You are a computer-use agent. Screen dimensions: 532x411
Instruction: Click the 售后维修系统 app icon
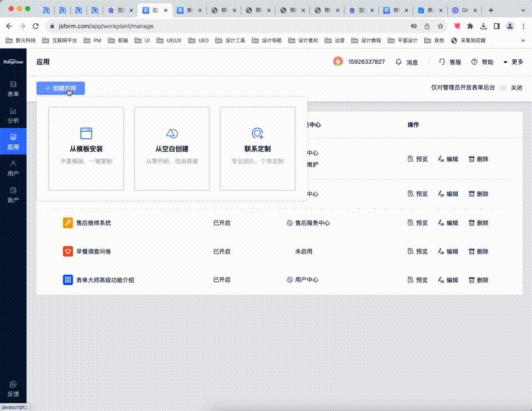coord(68,223)
